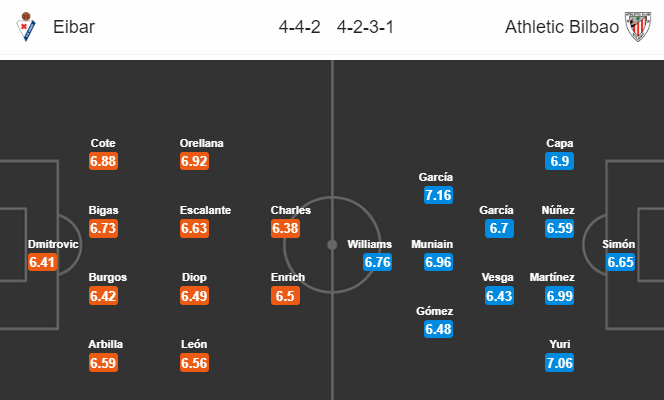
Task: Open player Charles on the pitch
Action: tap(290, 210)
